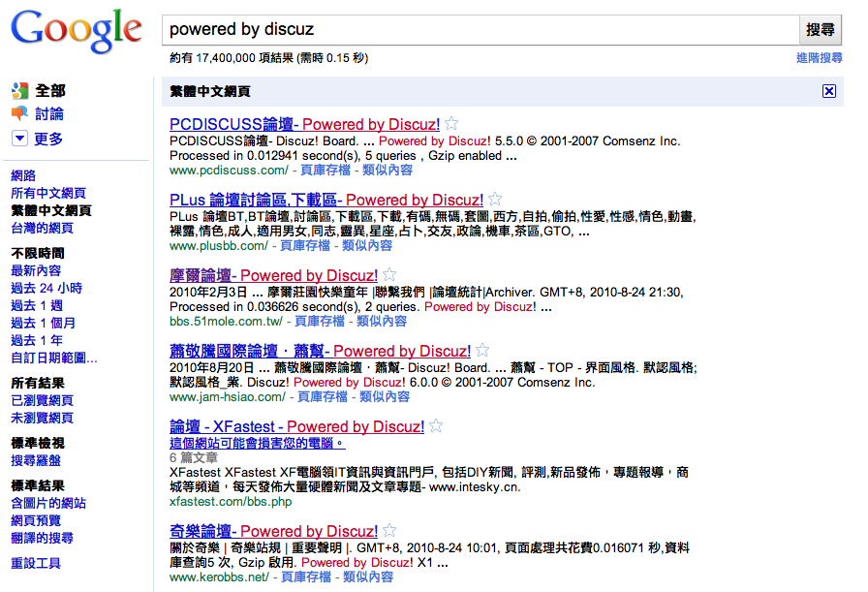This screenshot has height=592, width=868.
Task: Filter results to 過去 1 週
Action: point(37,305)
